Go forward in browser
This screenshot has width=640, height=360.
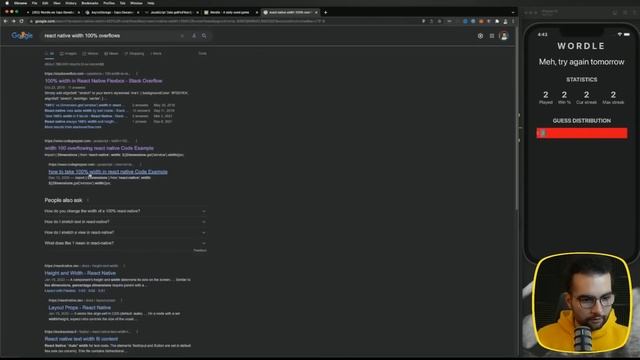[13, 21]
